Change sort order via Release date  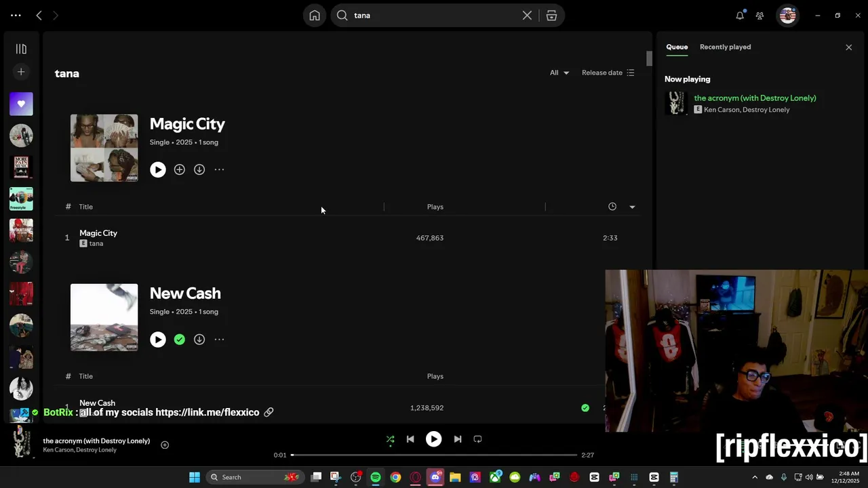[x=608, y=73]
